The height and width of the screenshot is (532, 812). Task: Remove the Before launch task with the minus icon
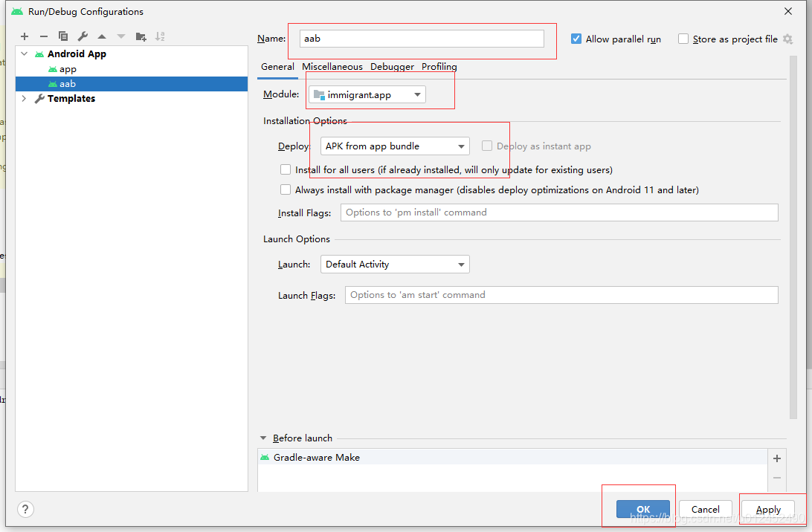click(777, 478)
